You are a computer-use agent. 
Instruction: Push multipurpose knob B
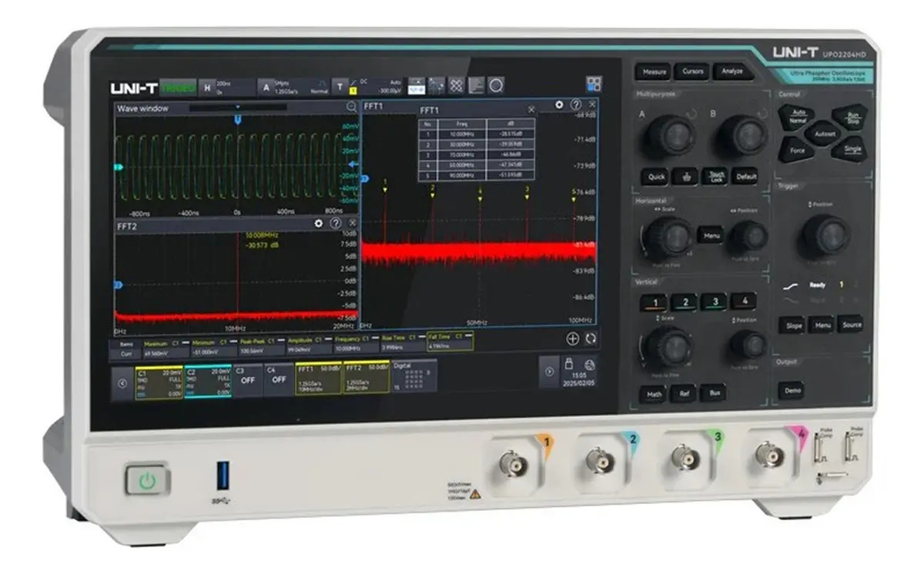[x=742, y=135]
